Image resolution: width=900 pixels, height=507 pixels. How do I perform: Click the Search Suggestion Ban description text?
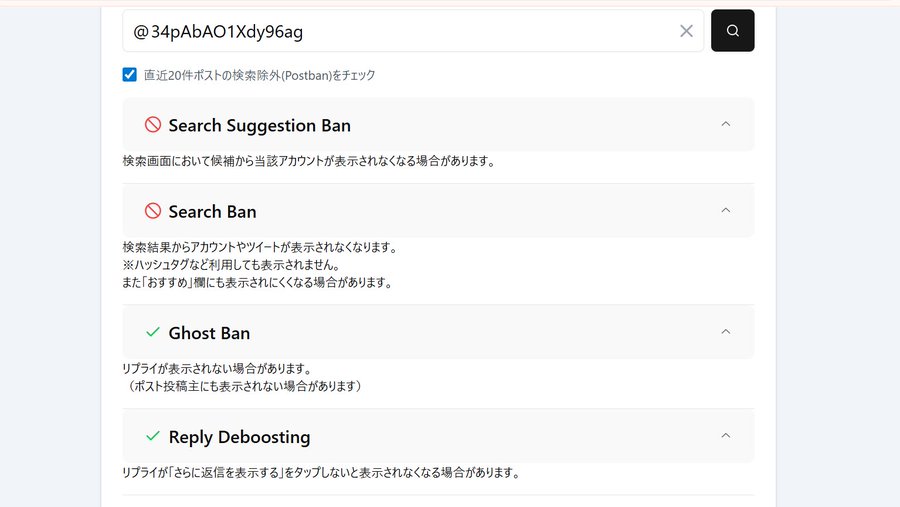309,161
